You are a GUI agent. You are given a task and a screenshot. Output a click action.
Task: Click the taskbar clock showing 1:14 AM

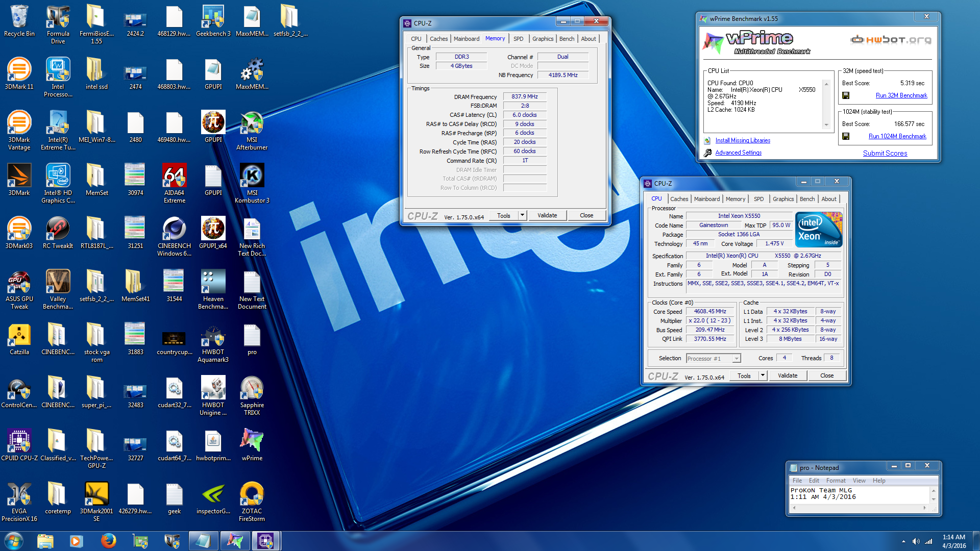[x=953, y=541]
